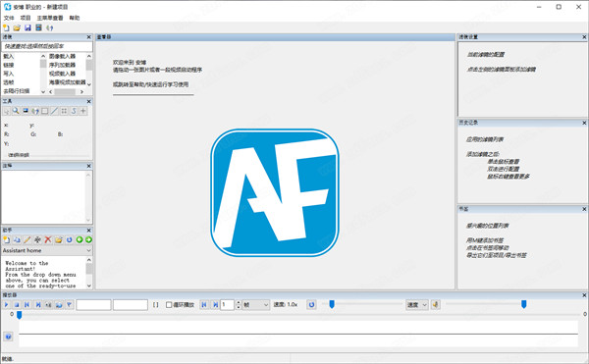The image size is (589, 364).
Task: Click the blue help icon at bottom left
Action: (8, 337)
